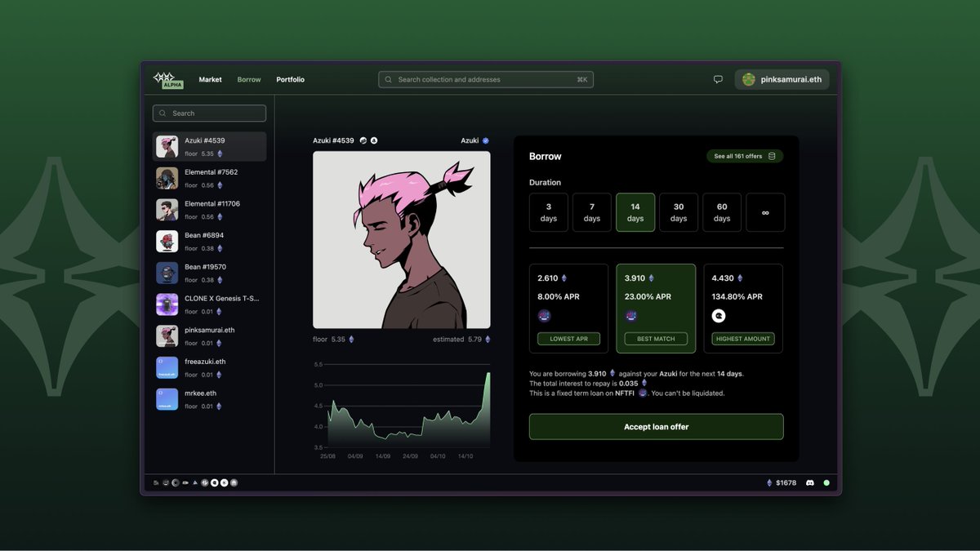
Task: Click the 134.80% APR text
Action: pyautogui.click(x=737, y=297)
